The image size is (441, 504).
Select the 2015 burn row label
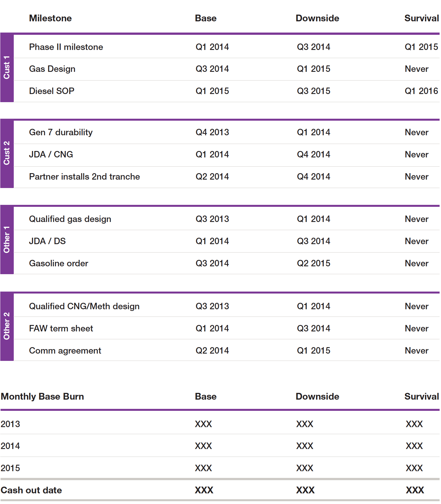click(10, 468)
